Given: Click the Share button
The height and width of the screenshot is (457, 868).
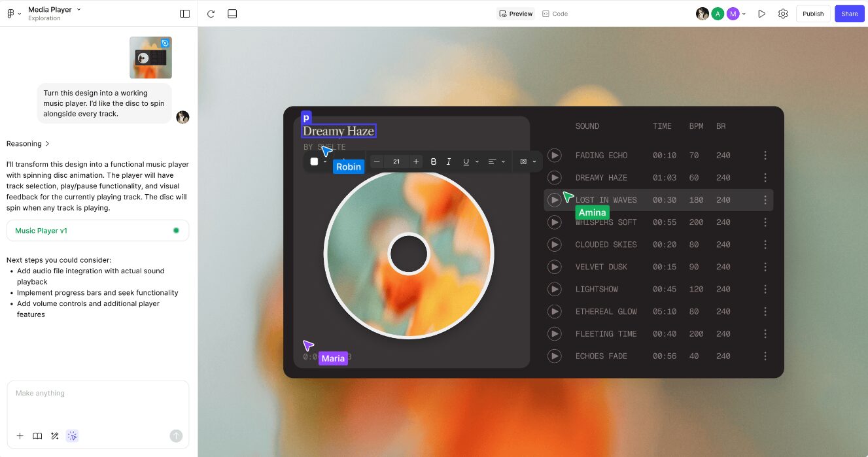Looking at the screenshot, I should (849, 14).
